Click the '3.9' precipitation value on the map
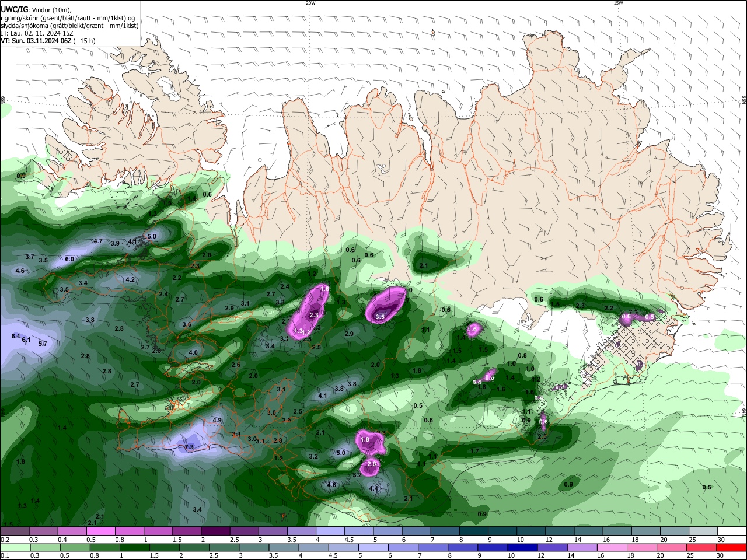Image resolution: width=747 pixels, height=560 pixels. pos(115,244)
